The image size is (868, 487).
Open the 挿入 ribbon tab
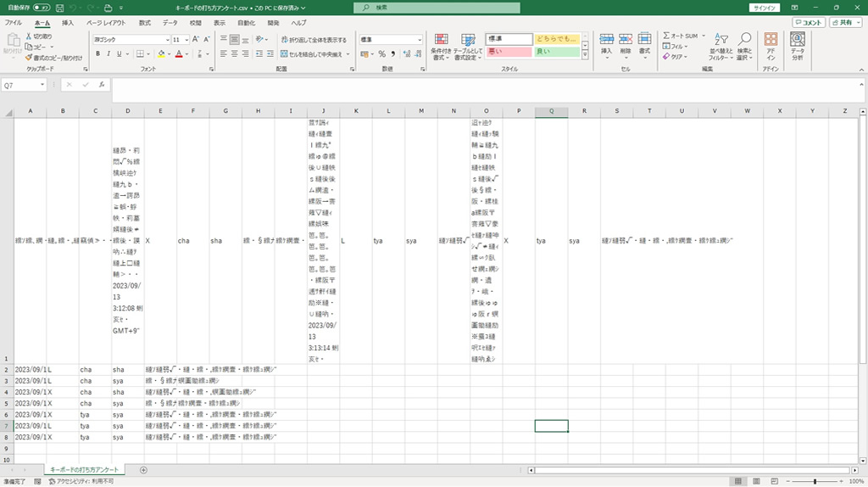[68, 23]
